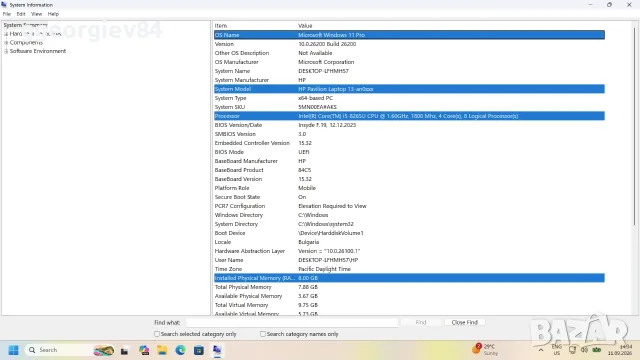Open the weather widget showing 29°C

[485, 349]
